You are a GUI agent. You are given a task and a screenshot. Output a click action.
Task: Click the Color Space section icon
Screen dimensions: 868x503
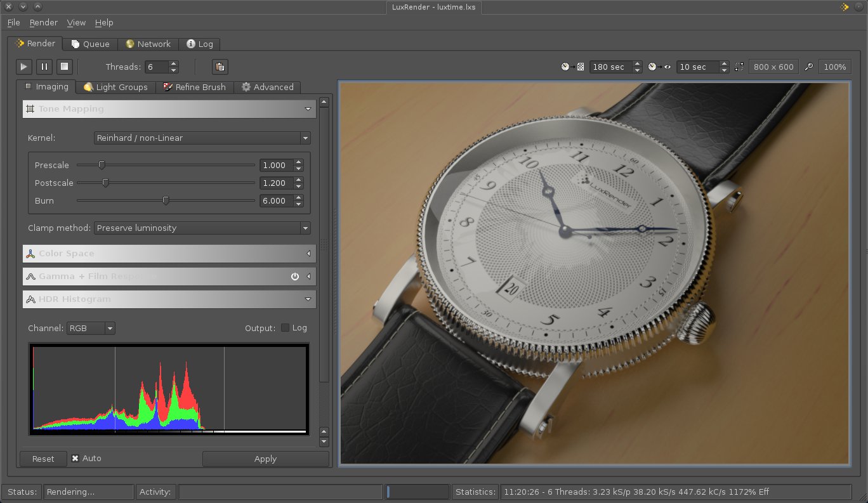tap(30, 254)
